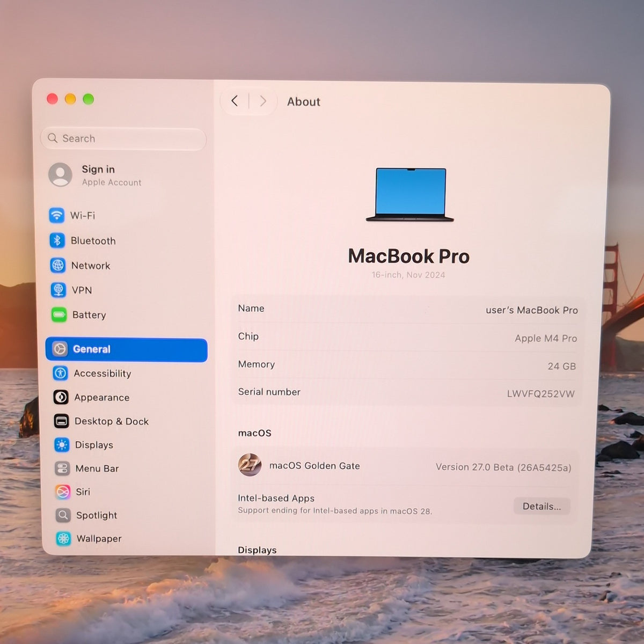Open the Accessibility icon

(61, 373)
